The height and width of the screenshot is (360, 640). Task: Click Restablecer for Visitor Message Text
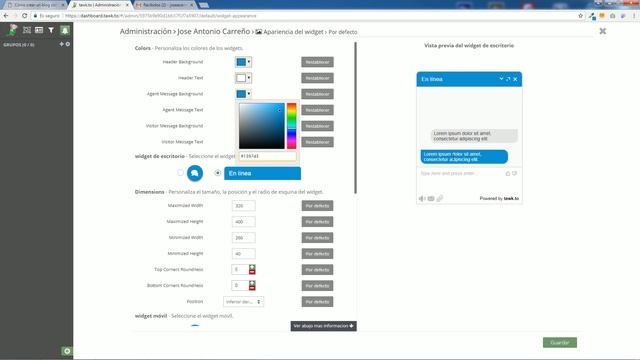point(317,142)
